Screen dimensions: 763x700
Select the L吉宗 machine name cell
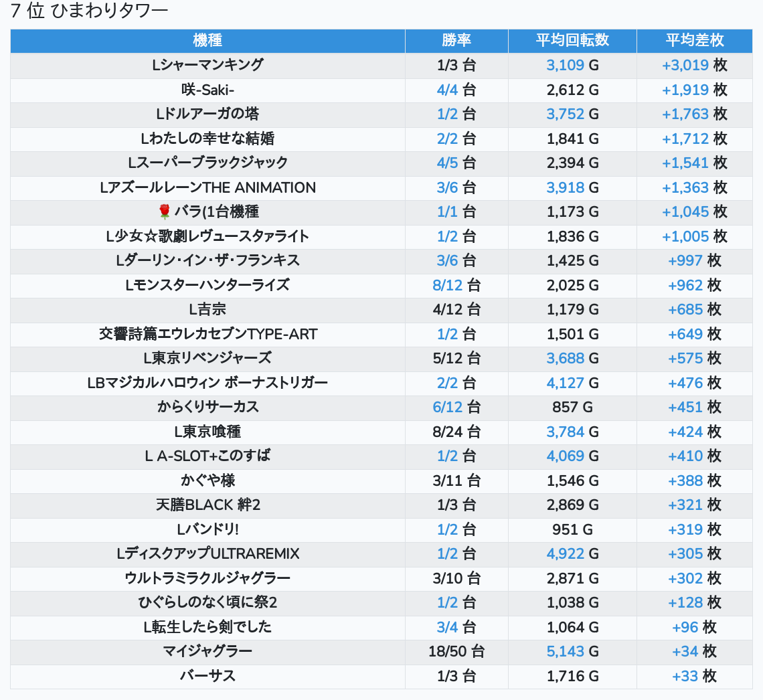point(207,309)
